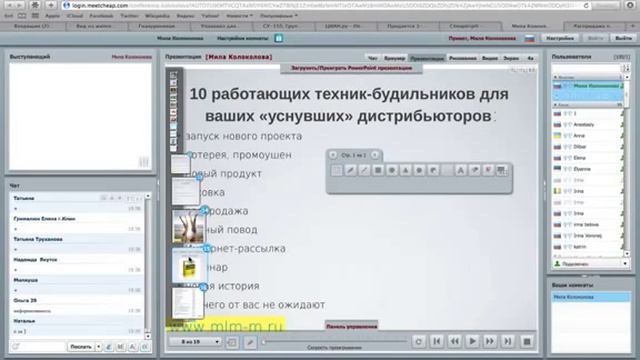
Task: Click in the users search field
Action: 586,68
